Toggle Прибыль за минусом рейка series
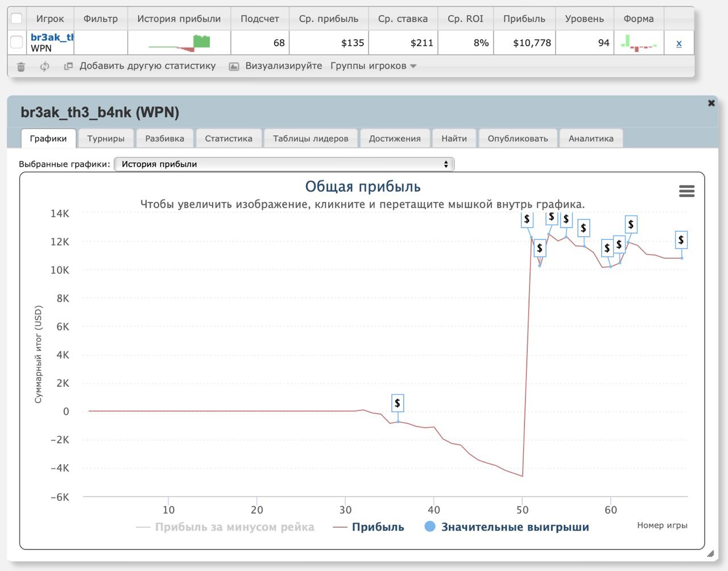Image resolution: width=728 pixels, height=571 pixels. coord(226,527)
